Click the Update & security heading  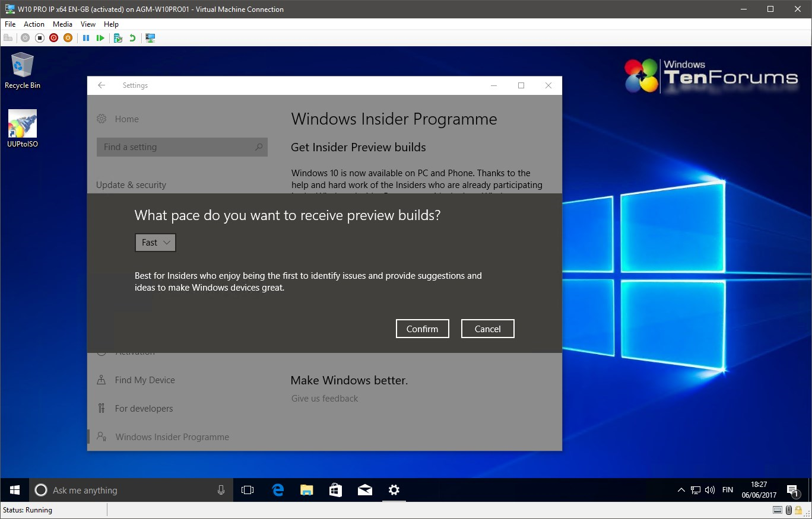(x=131, y=185)
